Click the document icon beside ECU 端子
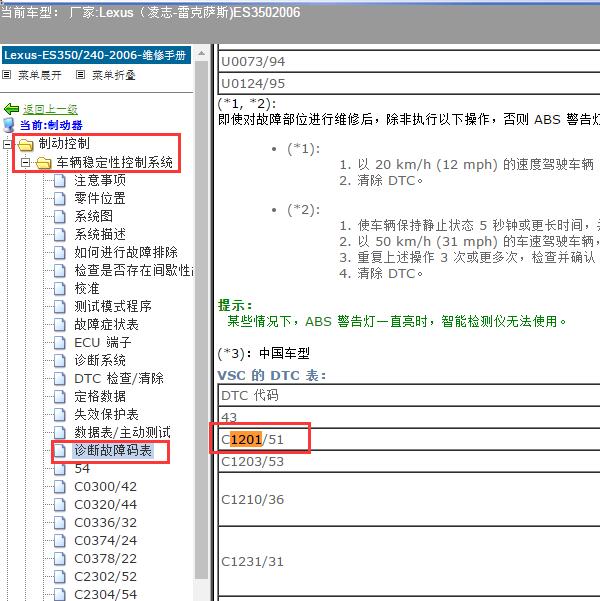The width and height of the screenshot is (600, 601). click(59, 342)
